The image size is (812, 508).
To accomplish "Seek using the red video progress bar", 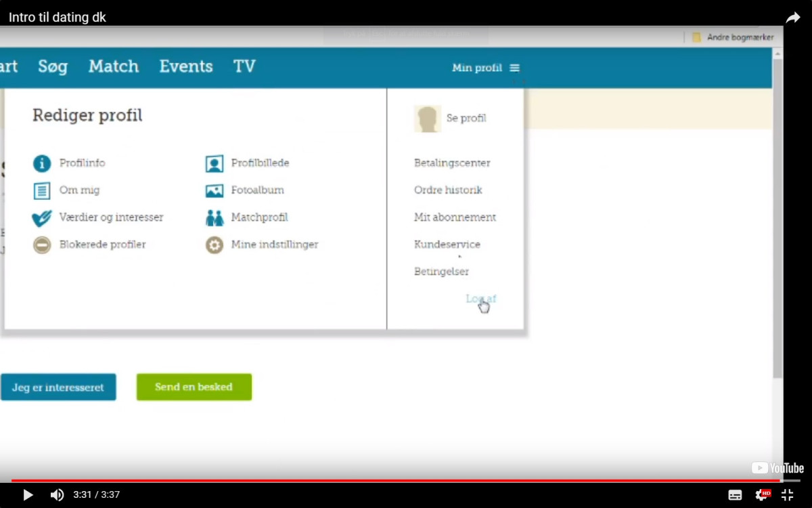I will 406,481.
